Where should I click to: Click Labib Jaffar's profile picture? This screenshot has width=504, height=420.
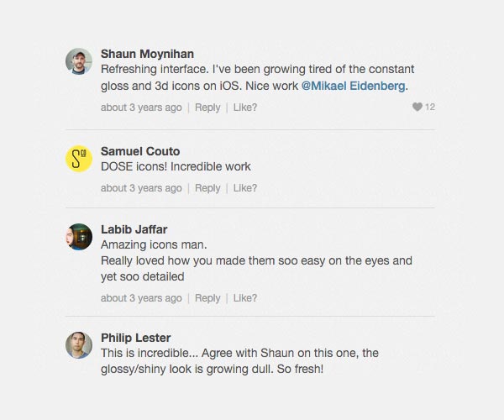point(79,237)
